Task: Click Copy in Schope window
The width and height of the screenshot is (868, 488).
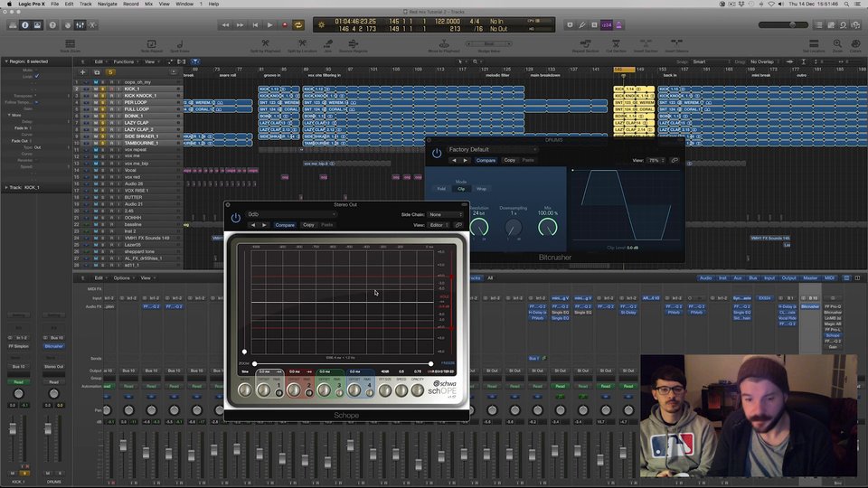Action: point(308,225)
